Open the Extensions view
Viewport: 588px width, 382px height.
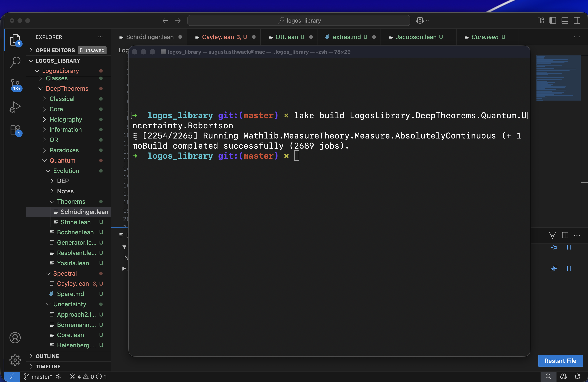15,130
